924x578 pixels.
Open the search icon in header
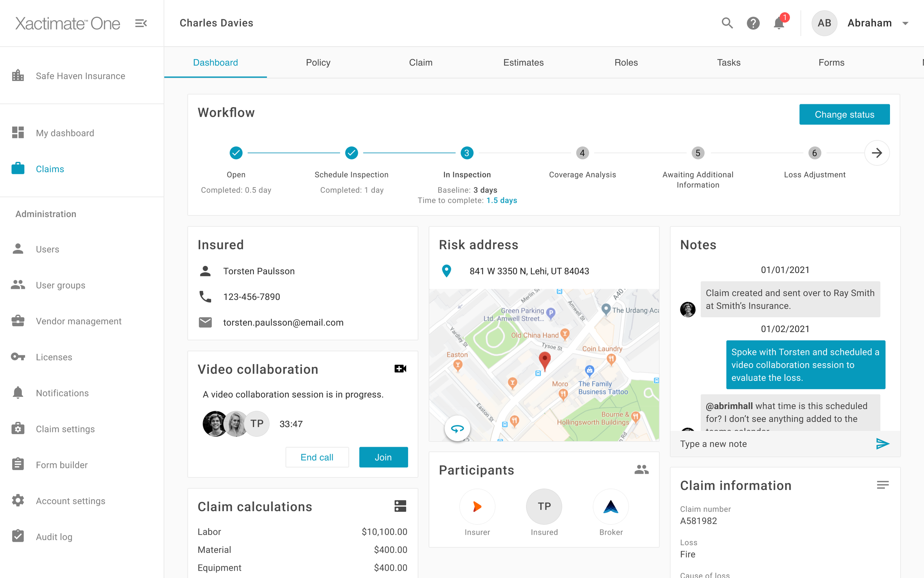click(x=727, y=23)
